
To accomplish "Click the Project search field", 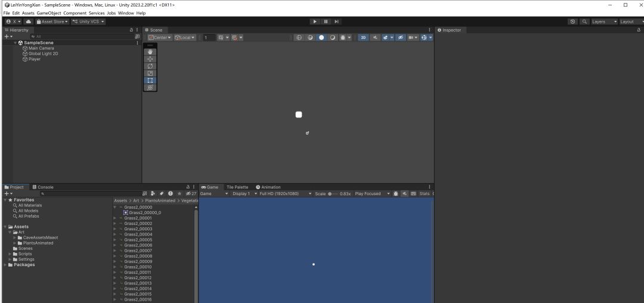I will [91, 193].
